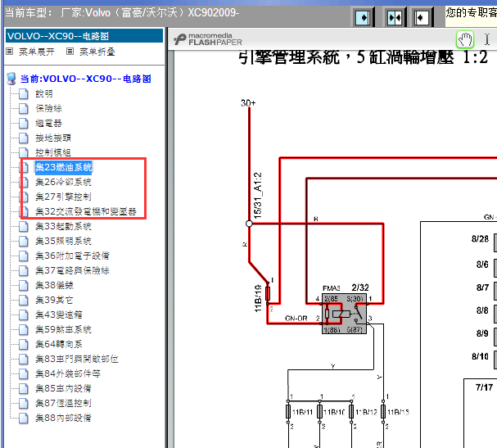Image resolution: width=497 pixels, height=448 pixels.
Task: Open 集83車門與開啟部位 diagram
Action: click(77, 359)
